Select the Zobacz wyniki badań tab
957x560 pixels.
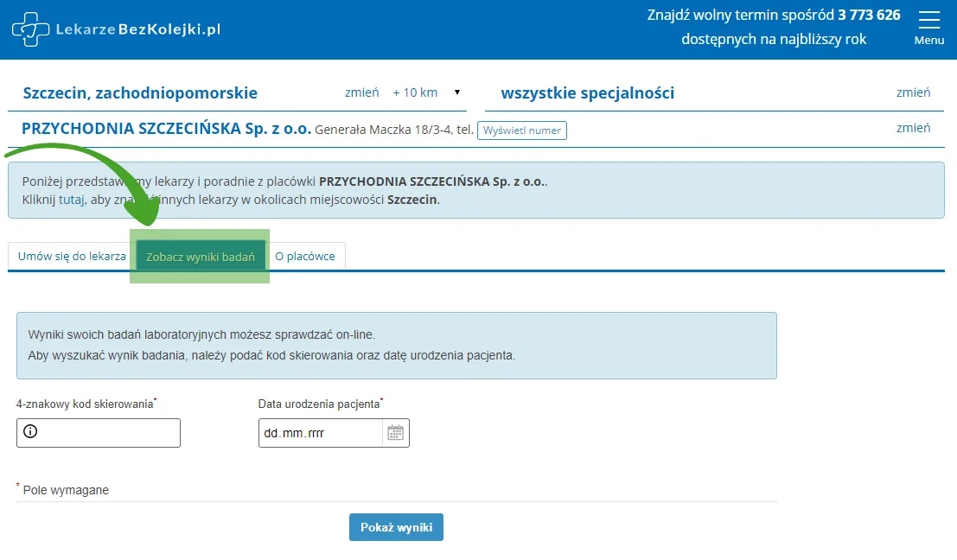[x=200, y=256]
